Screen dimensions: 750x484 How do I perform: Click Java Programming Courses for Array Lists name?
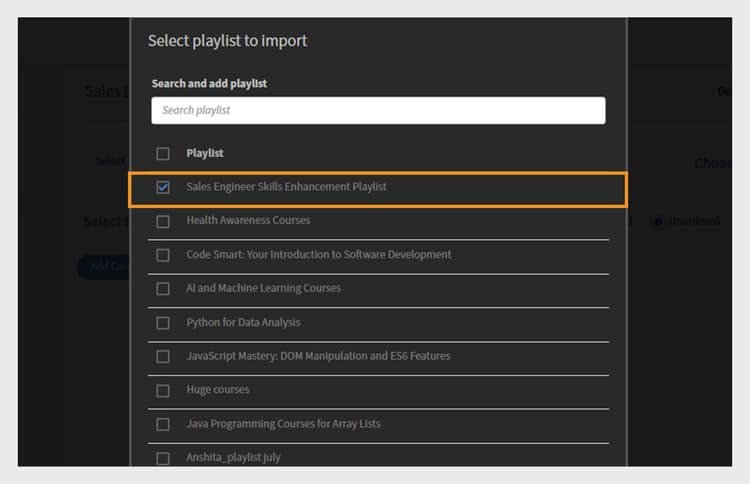click(x=283, y=423)
